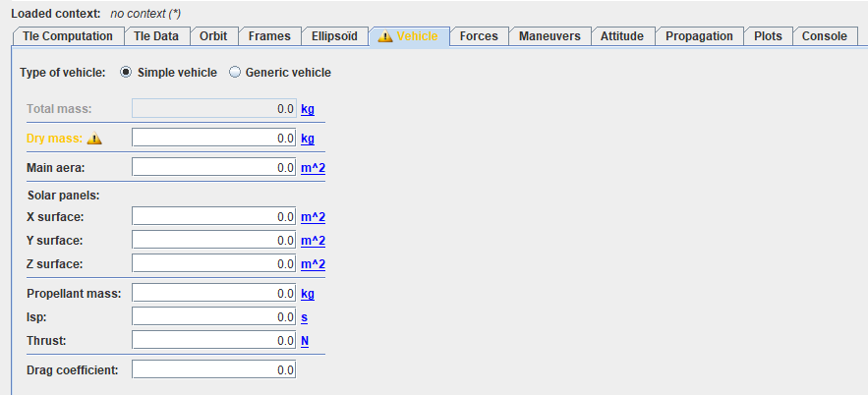This screenshot has width=868, height=395.
Task: Focus the Drag coefficient field
Action: click(x=213, y=370)
